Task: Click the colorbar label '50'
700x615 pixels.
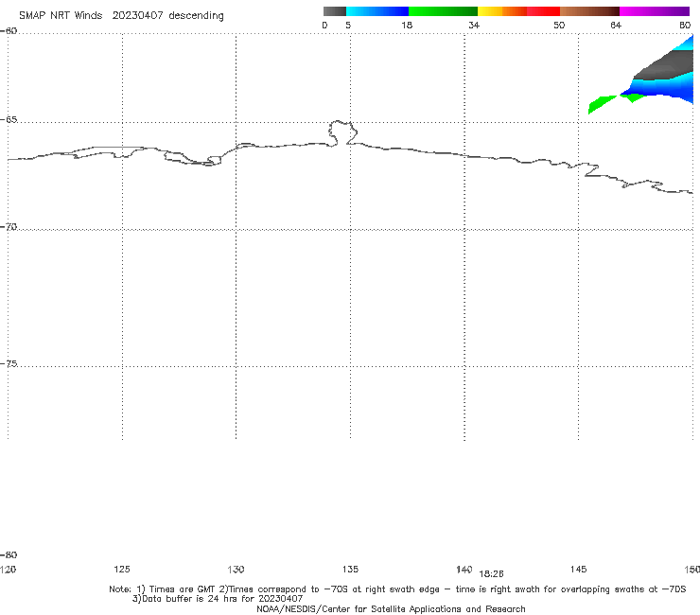Action: click(559, 26)
